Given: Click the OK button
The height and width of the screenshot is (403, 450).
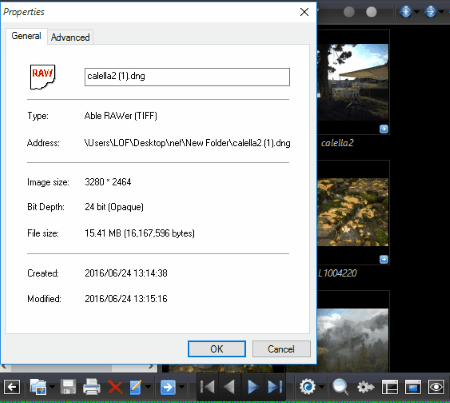Looking at the screenshot, I should coord(217,349).
